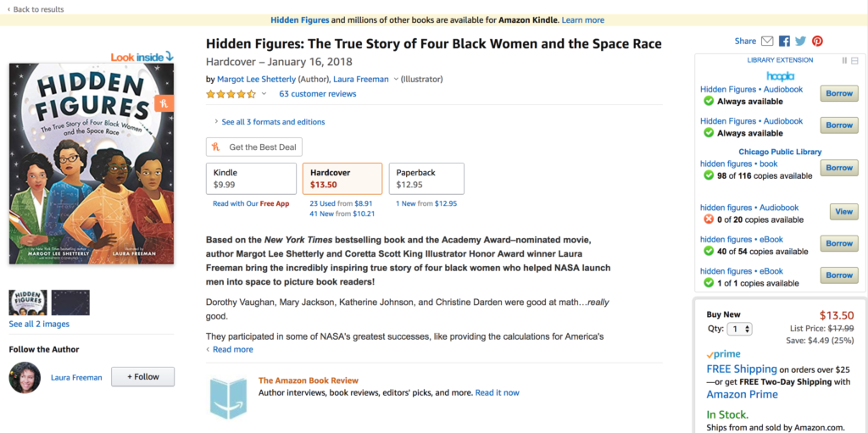The width and height of the screenshot is (868, 433).
Task: Pause the Library Extension panel
Action: pyautogui.click(x=844, y=60)
